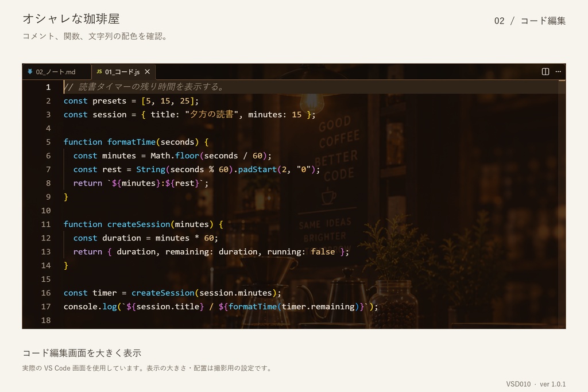Image resolution: width=588 pixels, height=392 pixels.
Task: Open the editor more actions menu
Action: coord(558,72)
